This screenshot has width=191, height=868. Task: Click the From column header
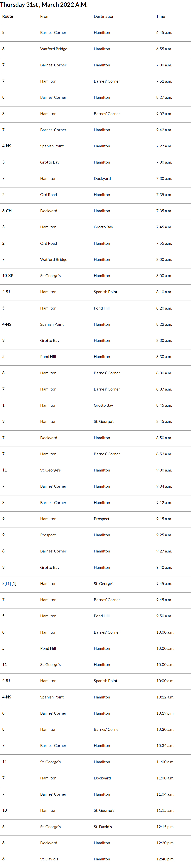[45, 17]
